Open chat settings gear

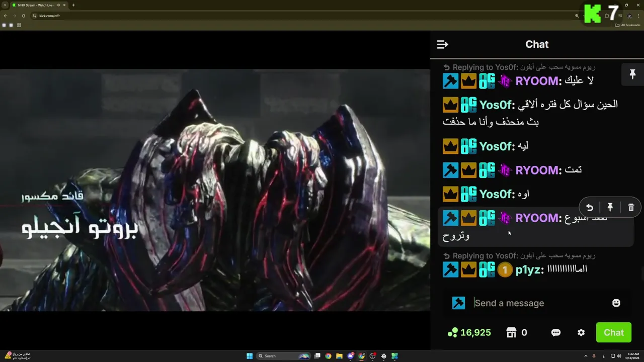click(581, 332)
